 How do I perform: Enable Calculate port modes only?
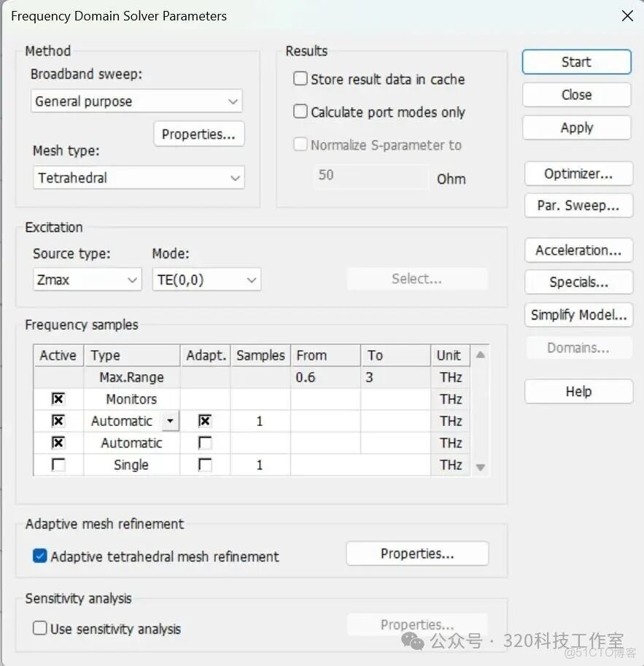(300, 112)
